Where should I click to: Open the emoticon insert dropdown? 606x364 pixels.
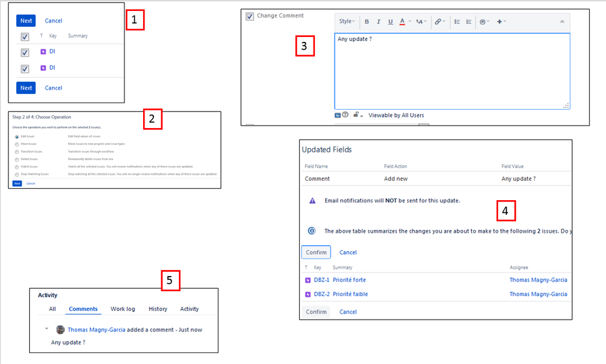[x=484, y=22]
